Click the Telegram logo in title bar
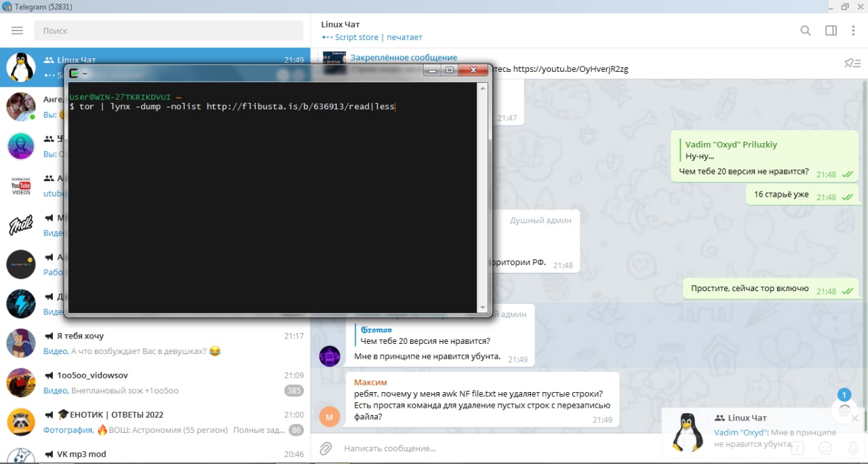 6,7
